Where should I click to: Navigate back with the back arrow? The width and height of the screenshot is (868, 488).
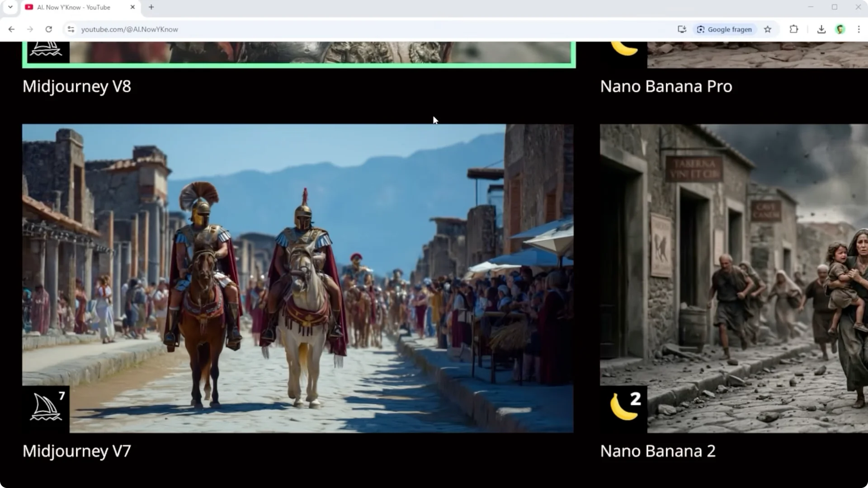[x=11, y=29]
